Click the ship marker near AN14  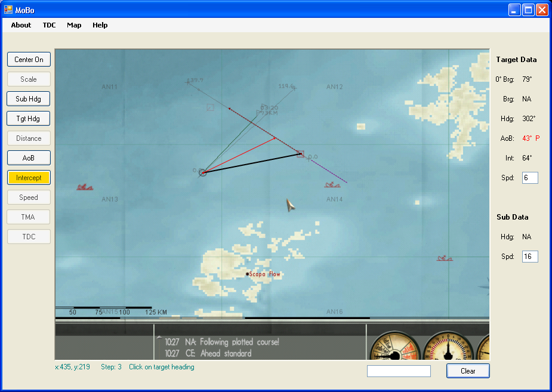[332, 185]
